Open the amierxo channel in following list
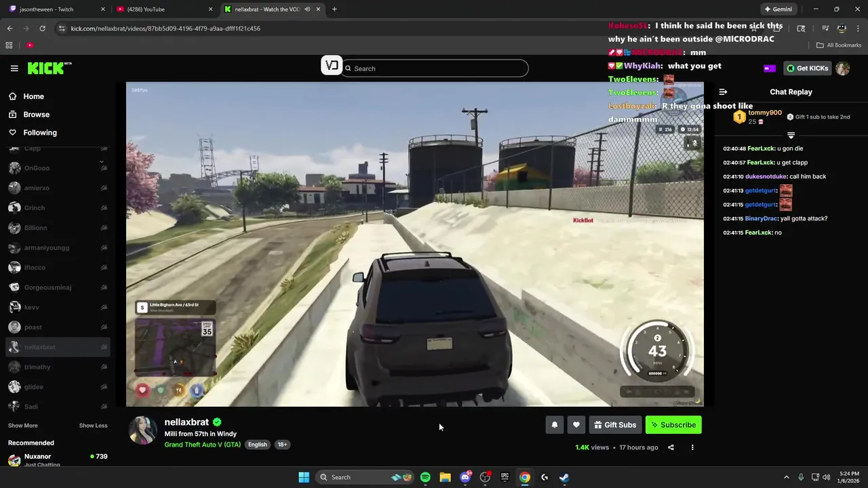 pyautogui.click(x=58, y=188)
